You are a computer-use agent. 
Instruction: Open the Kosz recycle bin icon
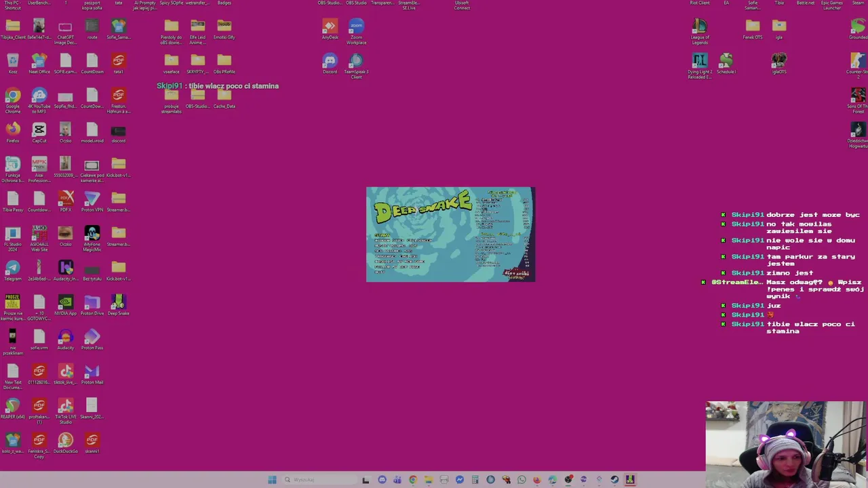click(x=13, y=63)
